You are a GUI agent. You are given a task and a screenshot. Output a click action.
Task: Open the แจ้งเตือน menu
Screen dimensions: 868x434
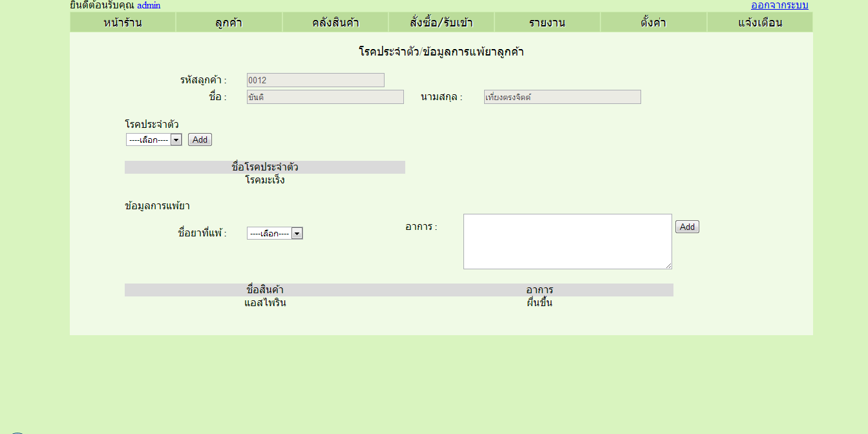[x=760, y=23]
